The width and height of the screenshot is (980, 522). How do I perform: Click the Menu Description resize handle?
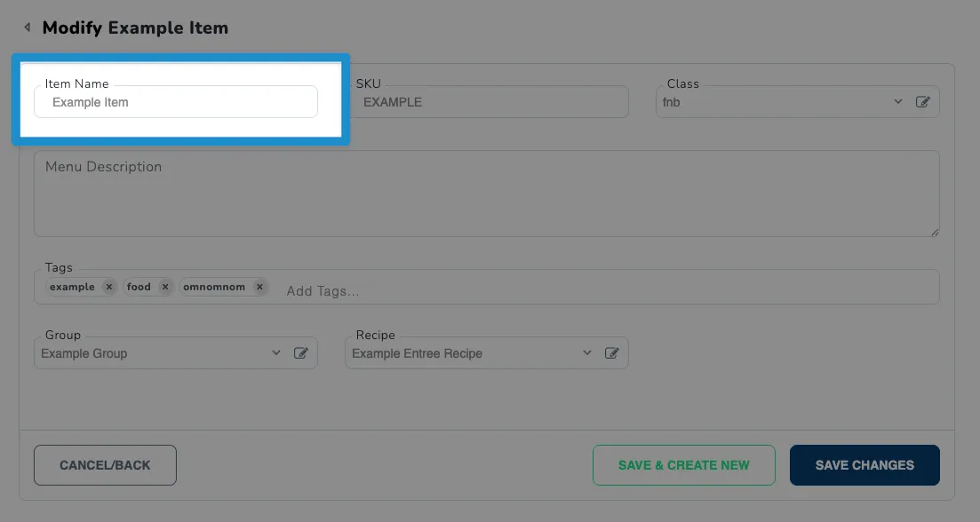[x=935, y=233]
